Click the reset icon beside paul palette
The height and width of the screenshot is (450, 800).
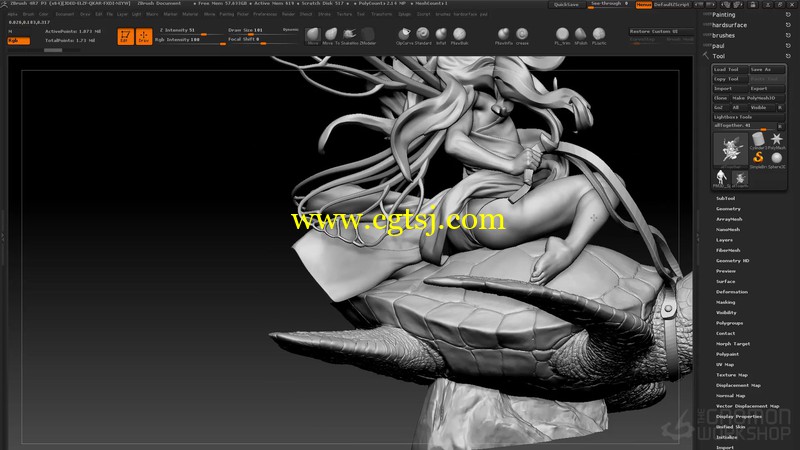click(x=788, y=45)
